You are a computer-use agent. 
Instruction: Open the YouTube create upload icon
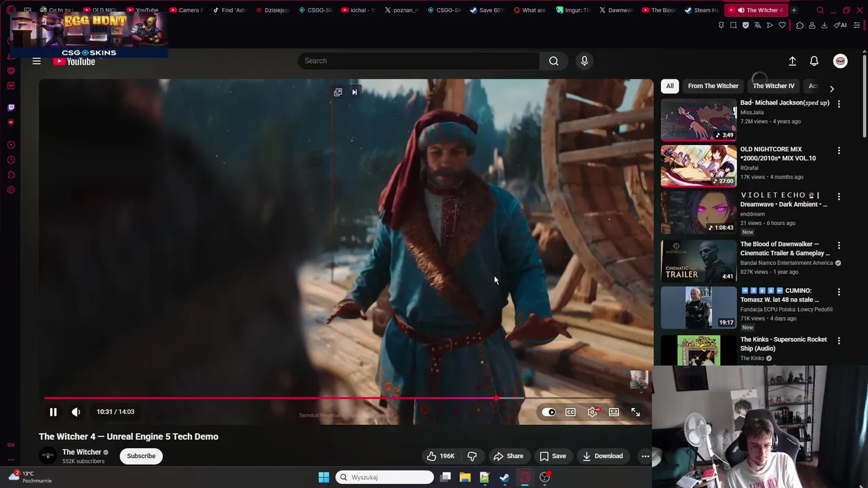tap(792, 61)
